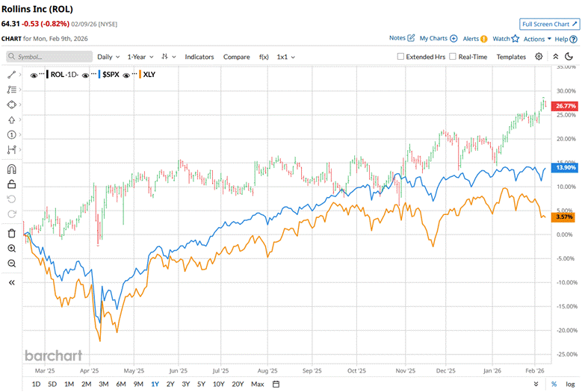Toggle the magnet snap tool

click(x=11, y=169)
